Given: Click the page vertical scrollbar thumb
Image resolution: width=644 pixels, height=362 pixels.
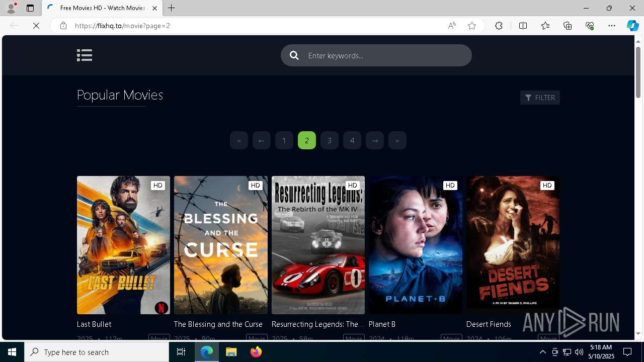Looking at the screenshot, I should [x=638, y=72].
